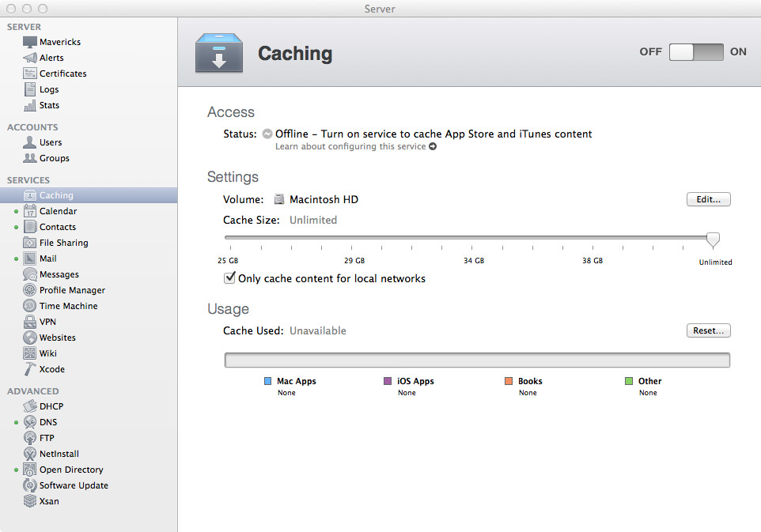Click the SERVICES section header

tap(28, 180)
